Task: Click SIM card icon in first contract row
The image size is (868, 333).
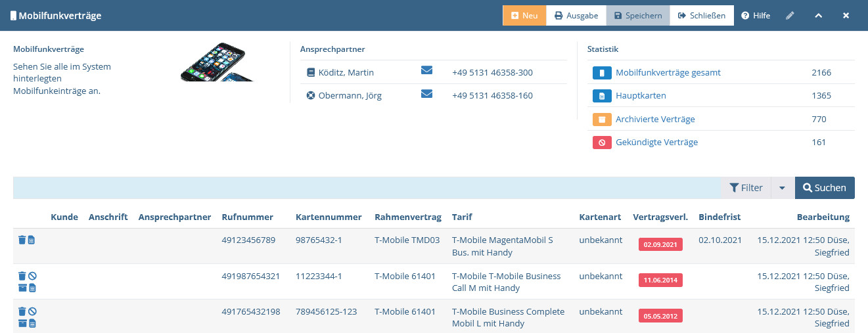Action: tap(32, 240)
